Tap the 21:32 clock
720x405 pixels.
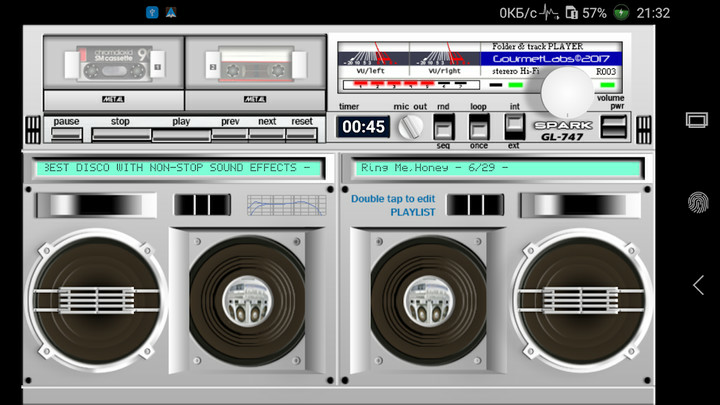tap(653, 13)
